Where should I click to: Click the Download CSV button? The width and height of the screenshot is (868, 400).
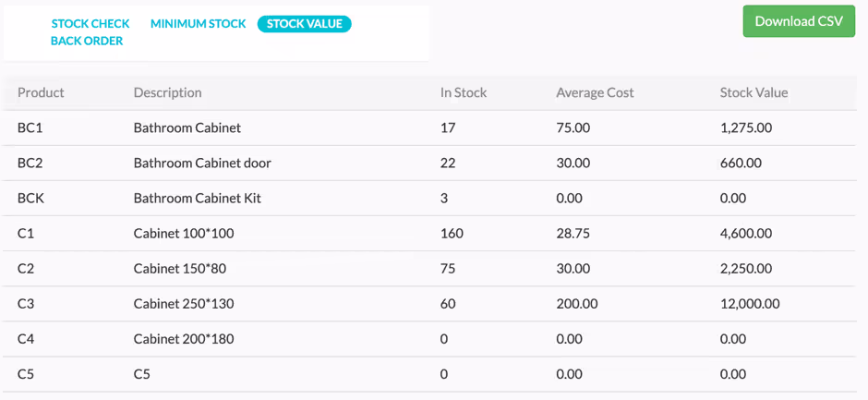click(799, 21)
